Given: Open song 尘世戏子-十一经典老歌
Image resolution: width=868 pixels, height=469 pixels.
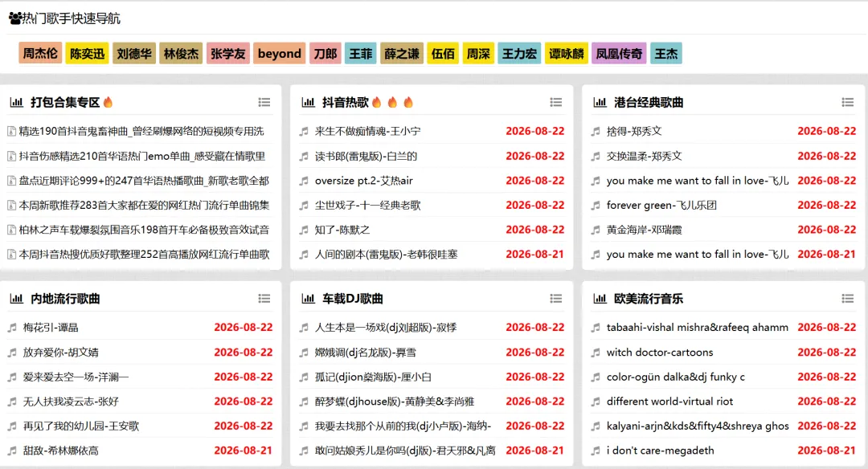Looking at the screenshot, I should 367,206.
